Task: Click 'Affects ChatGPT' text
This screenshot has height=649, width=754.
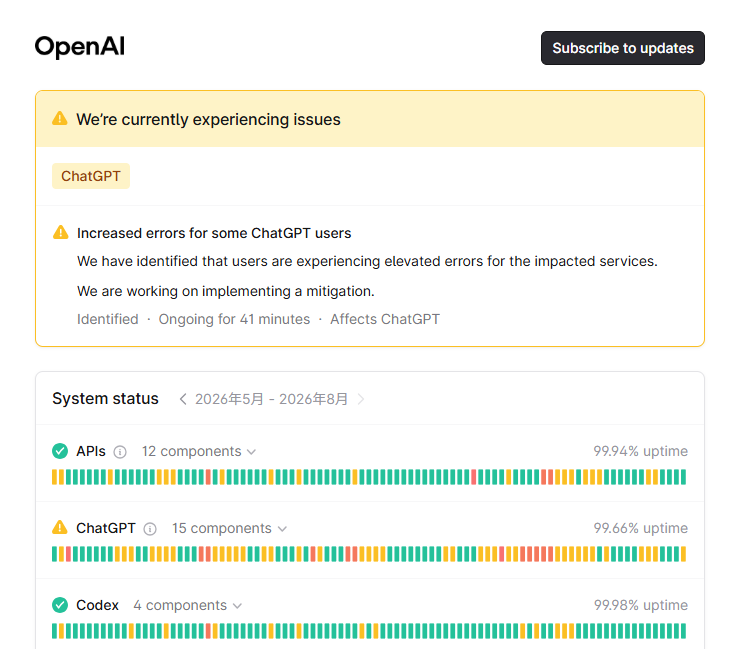Action: (x=385, y=319)
